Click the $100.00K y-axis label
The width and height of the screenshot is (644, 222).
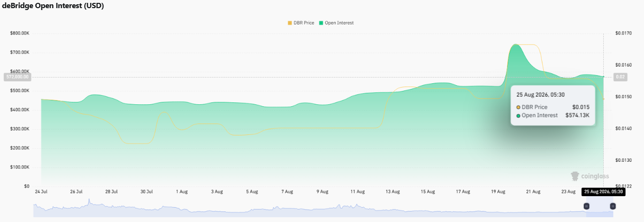pyautogui.click(x=20, y=167)
